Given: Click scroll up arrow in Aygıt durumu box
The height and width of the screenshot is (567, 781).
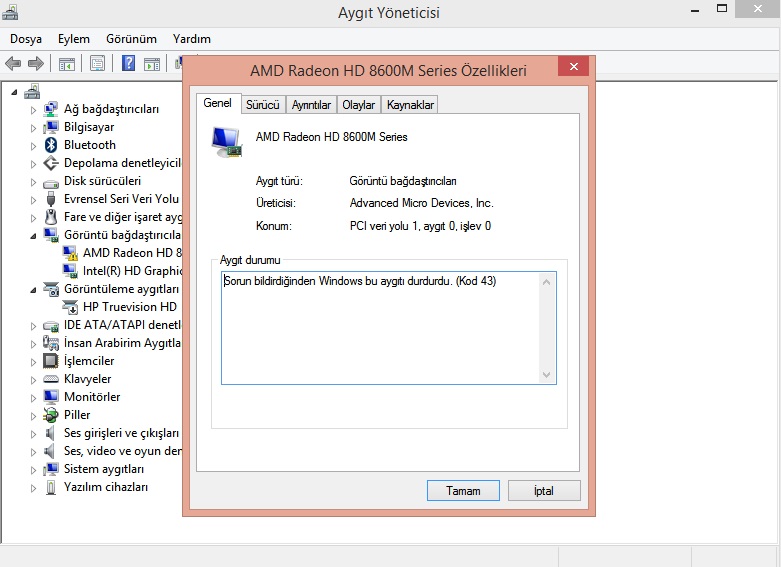Looking at the screenshot, I should (x=546, y=282).
